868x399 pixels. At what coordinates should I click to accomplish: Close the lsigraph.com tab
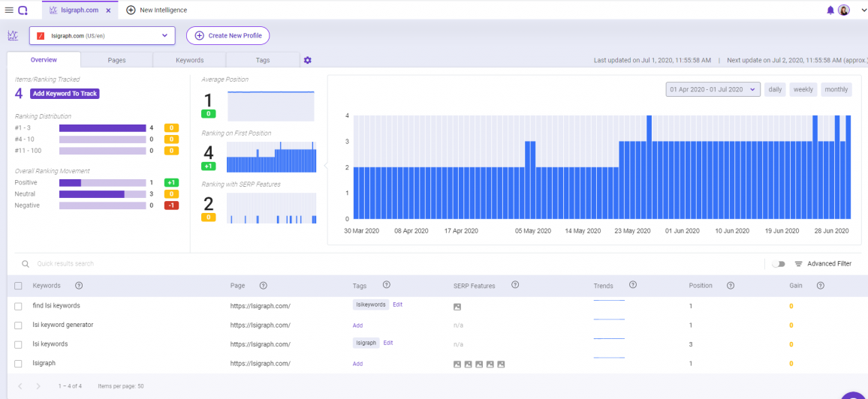pyautogui.click(x=108, y=10)
